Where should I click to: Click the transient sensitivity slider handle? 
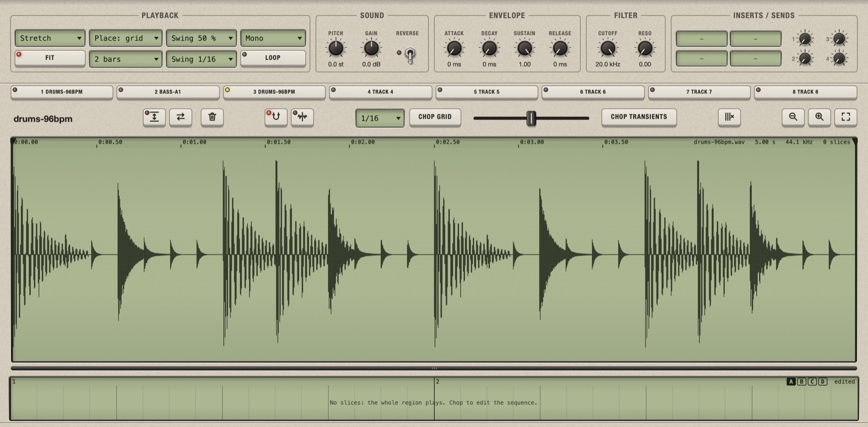click(532, 118)
